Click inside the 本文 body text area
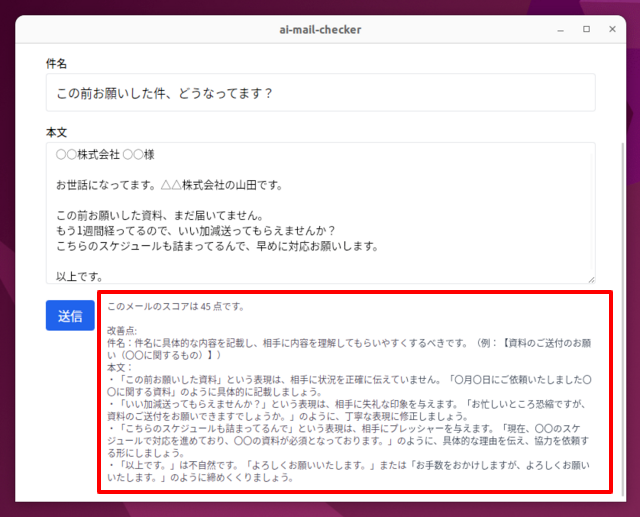The width and height of the screenshot is (640, 517). (400, 215)
